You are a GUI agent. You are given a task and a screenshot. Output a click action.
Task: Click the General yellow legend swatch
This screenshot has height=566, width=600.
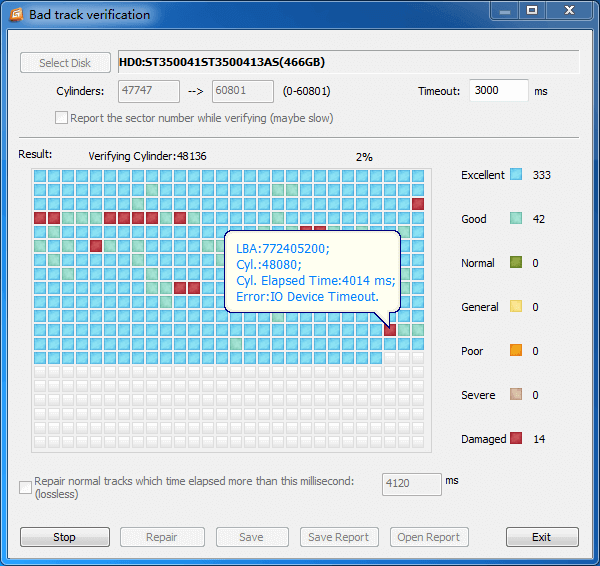pyautogui.click(x=516, y=307)
